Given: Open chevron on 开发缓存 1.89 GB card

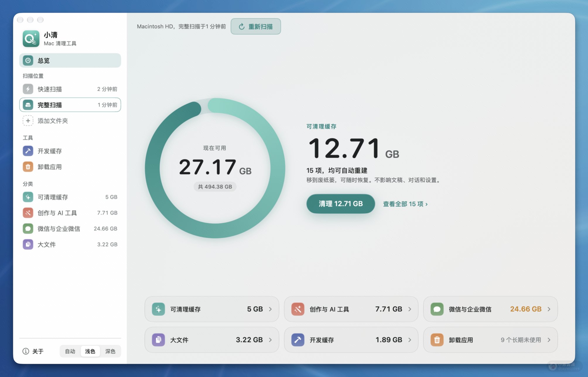Looking at the screenshot, I should (x=410, y=340).
